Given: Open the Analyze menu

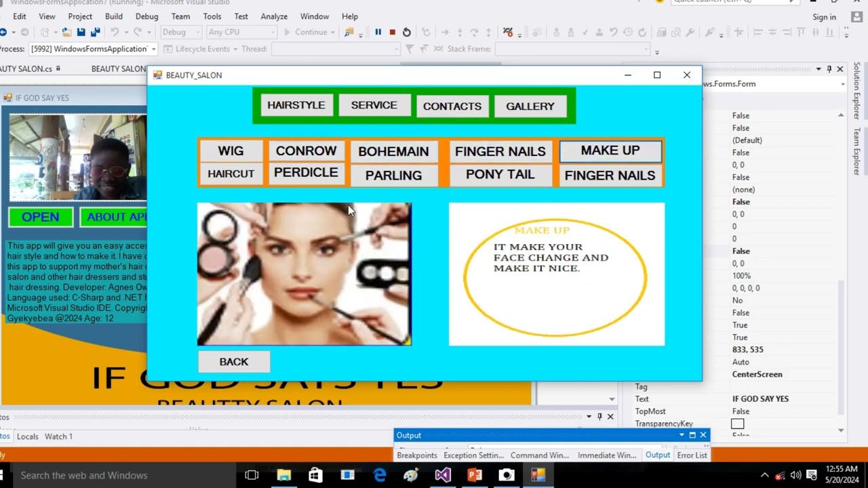Looking at the screenshot, I should [x=274, y=16].
